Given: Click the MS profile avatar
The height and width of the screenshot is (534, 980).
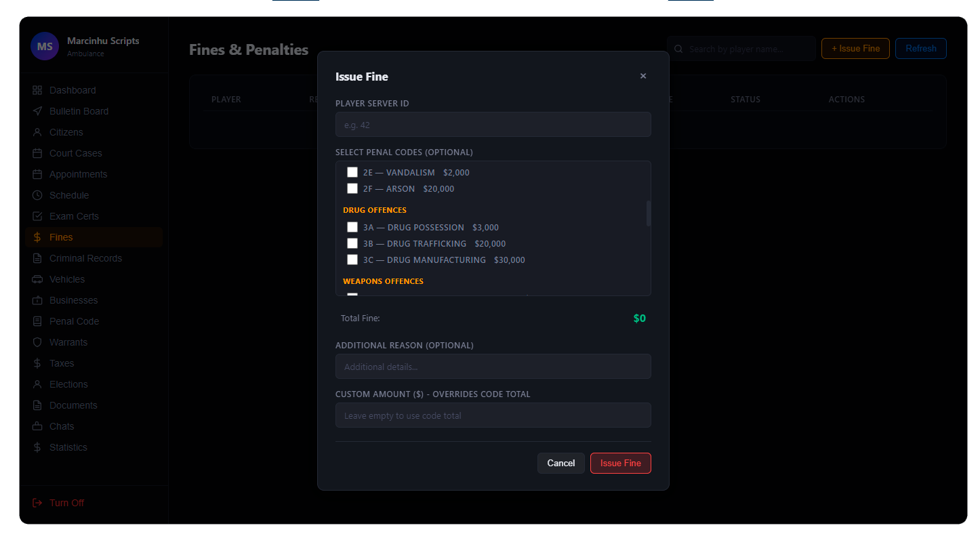Looking at the screenshot, I should click(x=45, y=47).
